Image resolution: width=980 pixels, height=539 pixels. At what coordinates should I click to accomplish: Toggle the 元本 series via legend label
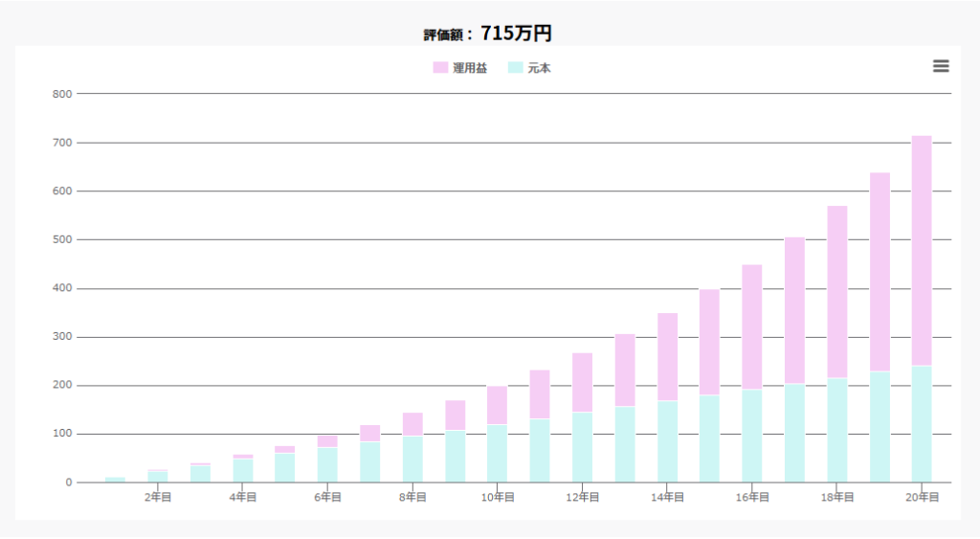[540, 68]
